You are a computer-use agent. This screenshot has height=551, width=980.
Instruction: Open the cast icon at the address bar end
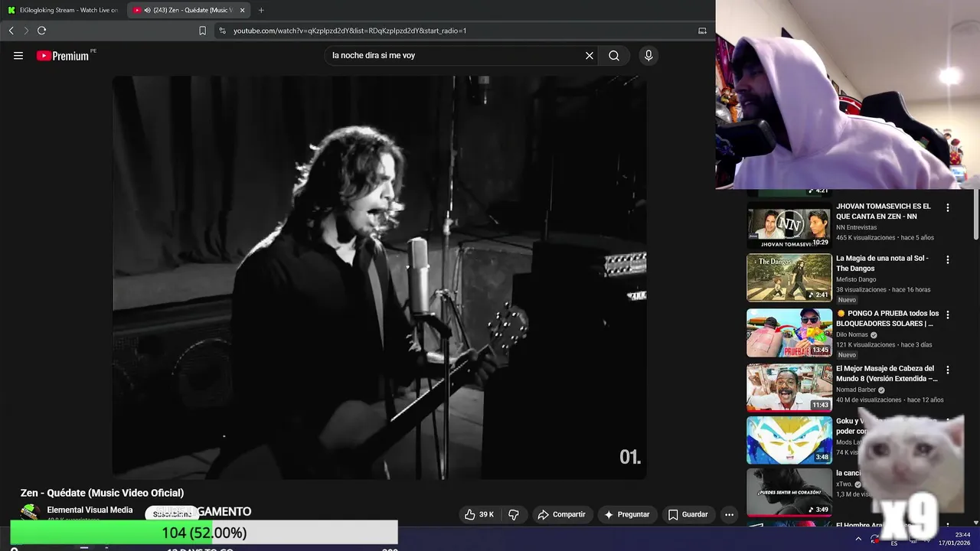click(702, 31)
